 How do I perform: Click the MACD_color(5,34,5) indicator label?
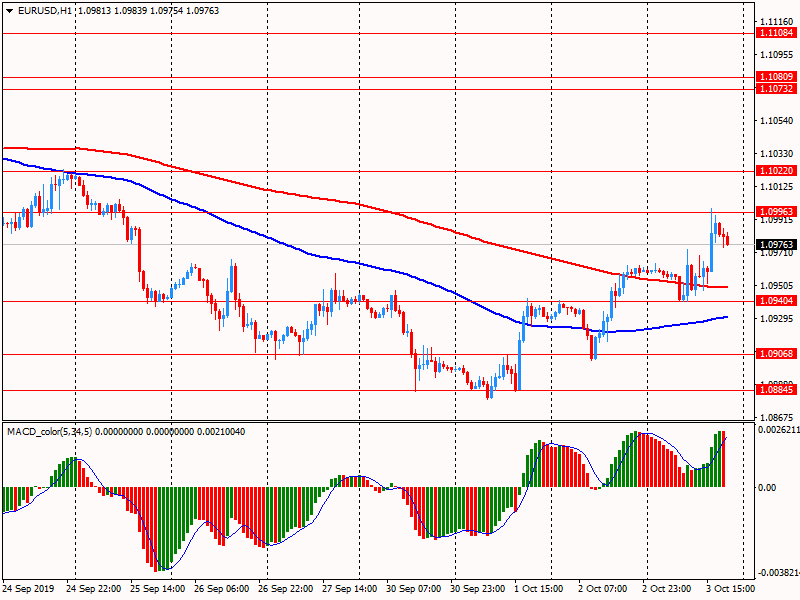pyautogui.click(x=49, y=432)
